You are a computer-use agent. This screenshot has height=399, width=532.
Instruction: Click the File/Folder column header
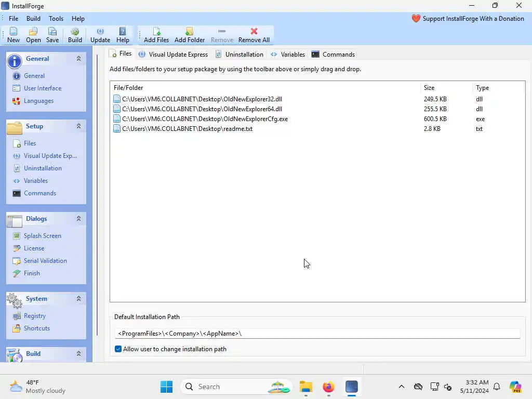(x=265, y=88)
